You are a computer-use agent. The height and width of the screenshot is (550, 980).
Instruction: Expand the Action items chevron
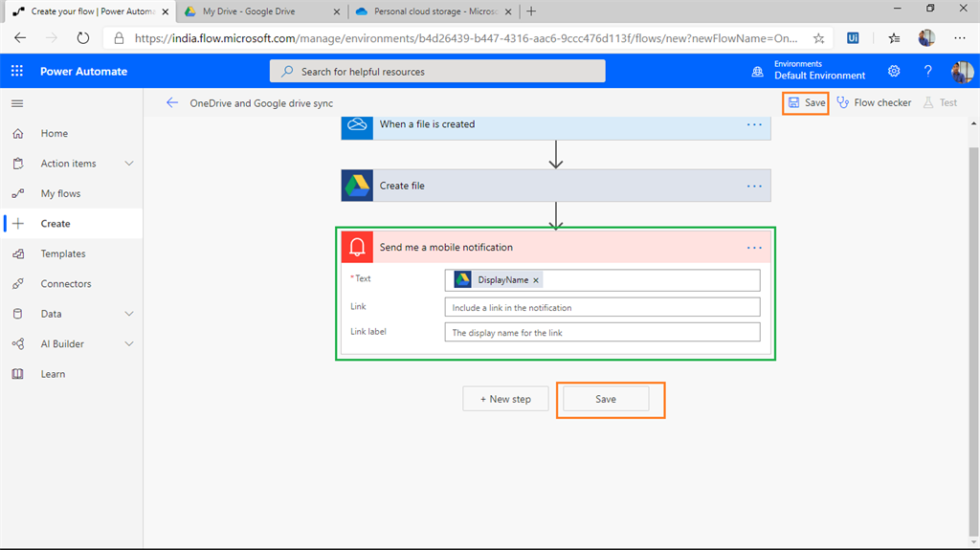(129, 164)
